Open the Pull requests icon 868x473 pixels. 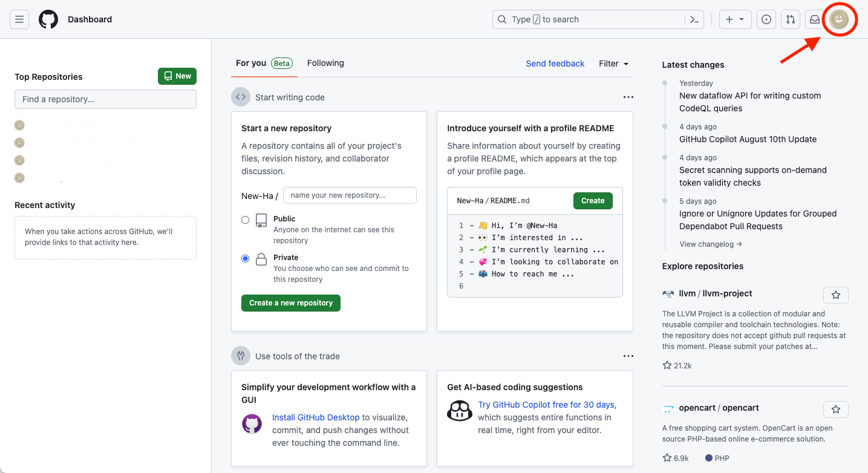[791, 19]
